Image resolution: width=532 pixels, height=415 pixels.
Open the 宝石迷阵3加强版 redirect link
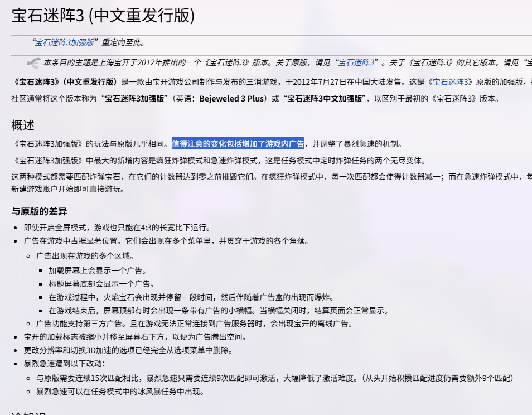pyautogui.click(x=65, y=42)
